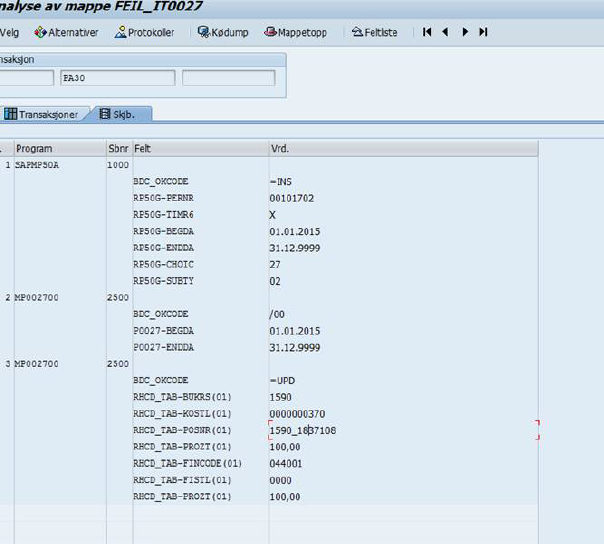
Task: Select RP50G-PERNR field name
Action: coord(163,198)
